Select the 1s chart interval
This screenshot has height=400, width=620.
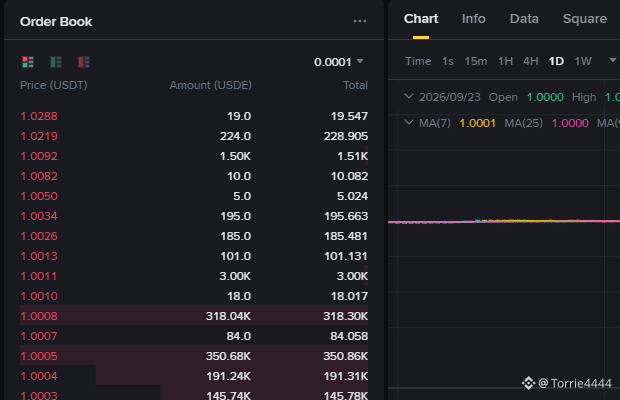[448, 61]
